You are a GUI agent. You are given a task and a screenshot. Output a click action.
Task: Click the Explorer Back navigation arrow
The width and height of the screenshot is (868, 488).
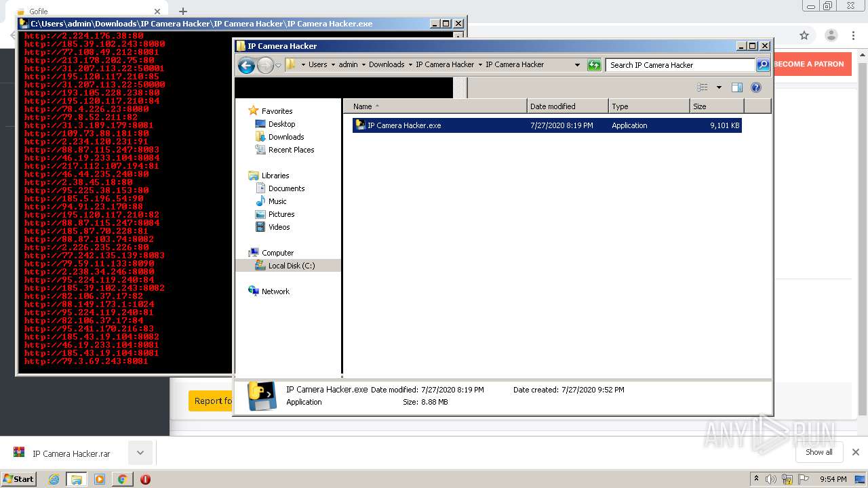tap(246, 65)
